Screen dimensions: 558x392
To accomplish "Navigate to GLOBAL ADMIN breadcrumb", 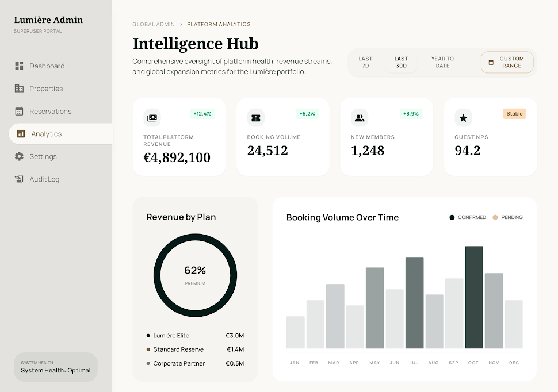I will 154,24.
